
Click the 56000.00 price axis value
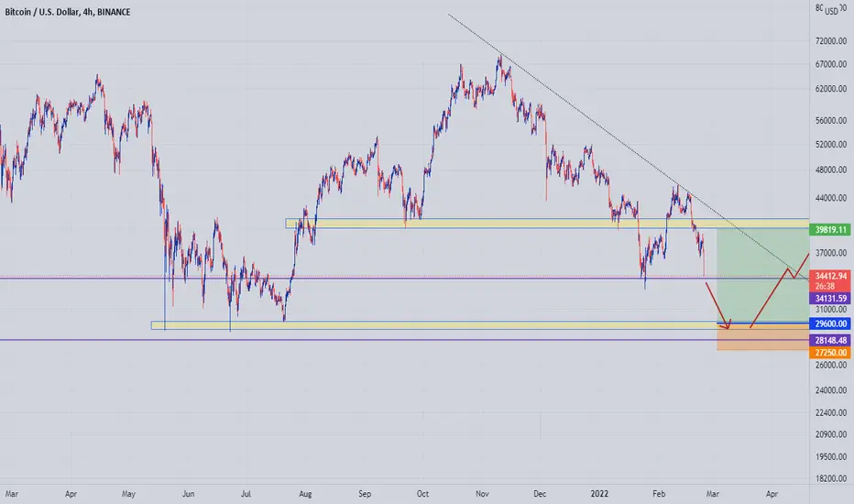pos(831,121)
